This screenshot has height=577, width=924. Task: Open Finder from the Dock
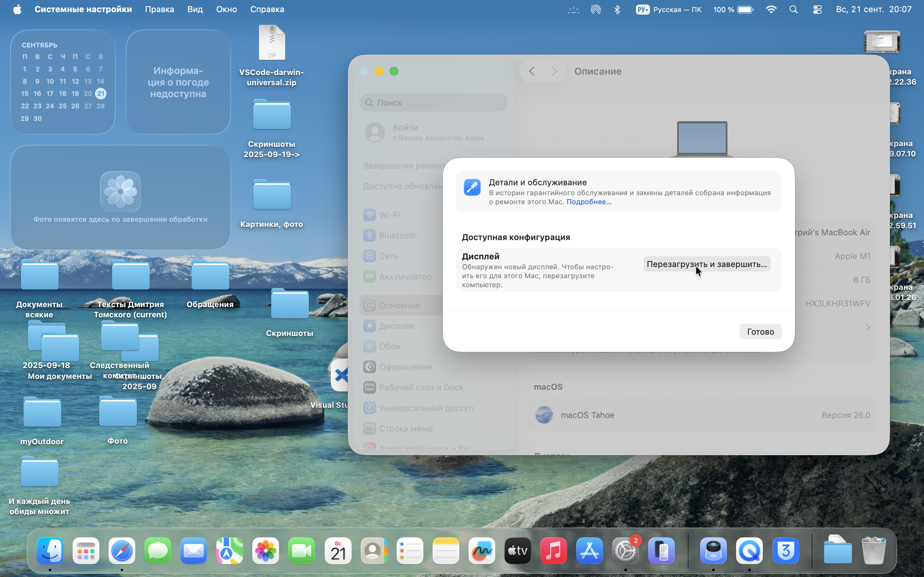pyautogui.click(x=50, y=551)
